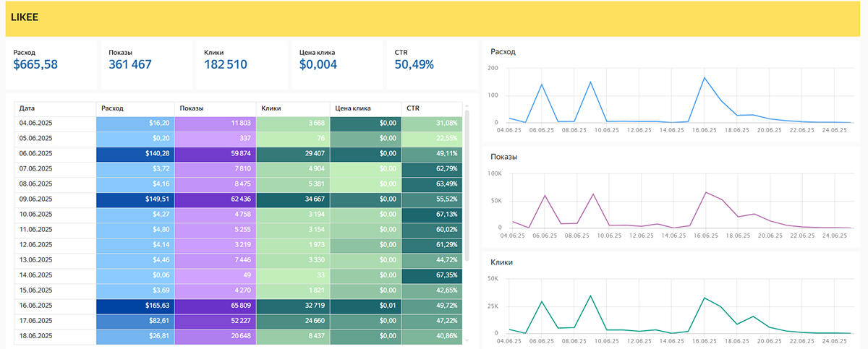Click impressions cell 62 436
This screenshot has width=868, height=349.
pyautogui.click(x=215, y=199)
